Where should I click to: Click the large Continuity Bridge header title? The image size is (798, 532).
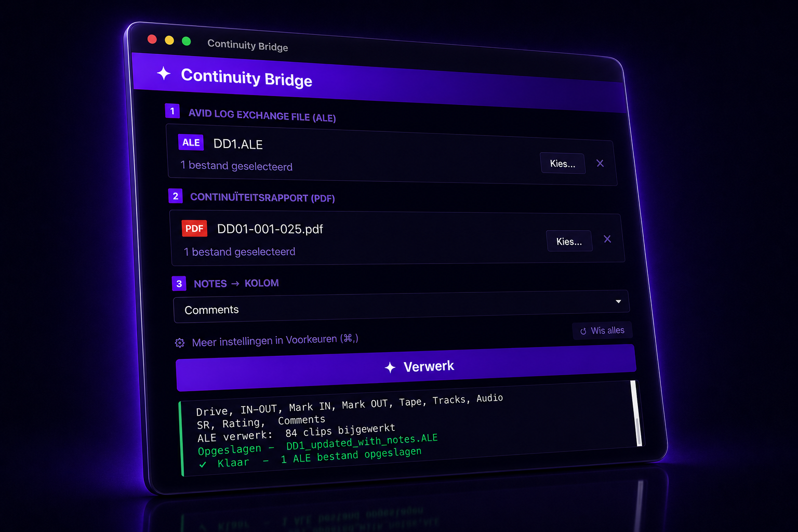[246, 77]
